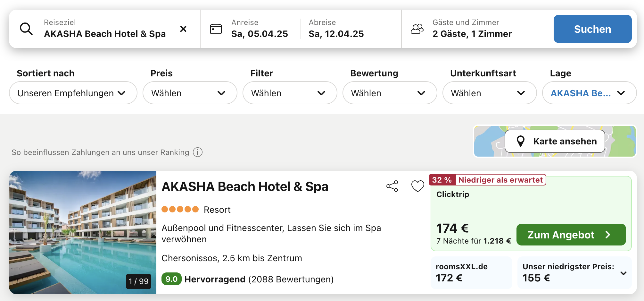Click the green Zum Angebot button

click(x=571, y=235)
